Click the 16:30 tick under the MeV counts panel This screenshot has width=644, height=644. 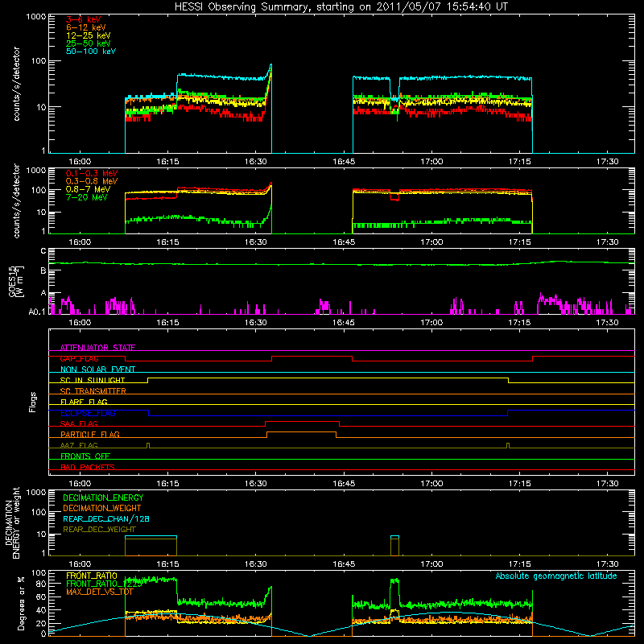[x=255, y=242]
